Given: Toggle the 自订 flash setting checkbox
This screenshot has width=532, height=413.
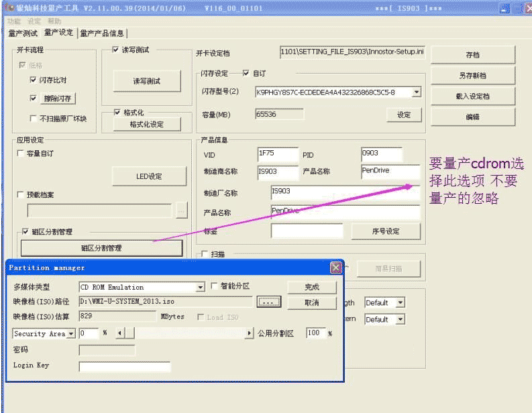Looking at the screenshot, I should (246, 73).
